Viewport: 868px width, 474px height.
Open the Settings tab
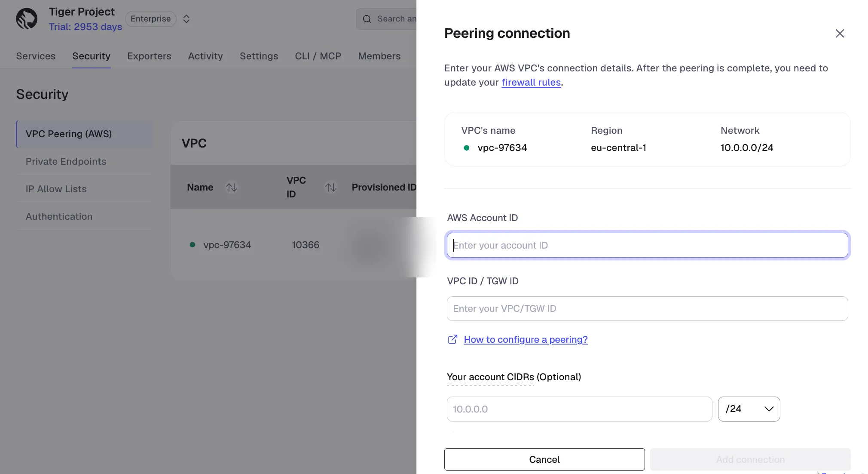(259, 56)
